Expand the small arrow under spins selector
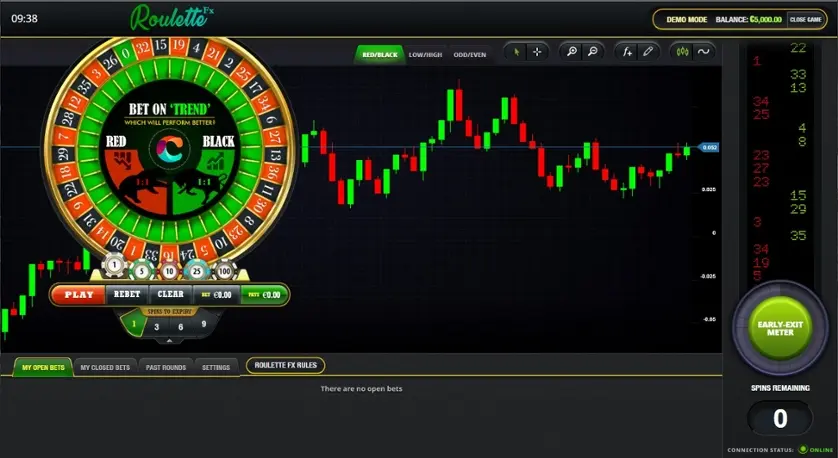The image size is (838, 458). [x=169, y=340]
